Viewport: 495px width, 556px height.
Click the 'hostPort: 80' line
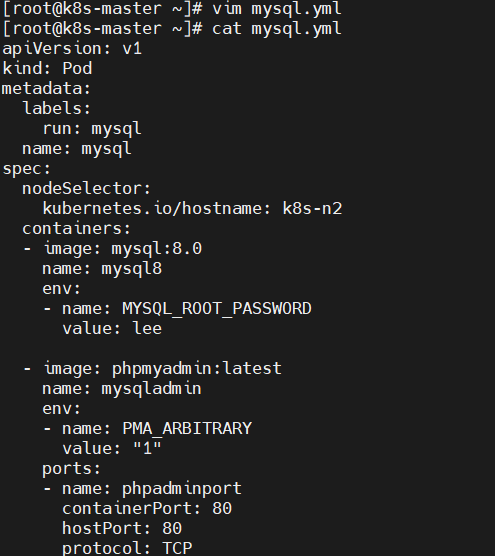coord(122,529)
